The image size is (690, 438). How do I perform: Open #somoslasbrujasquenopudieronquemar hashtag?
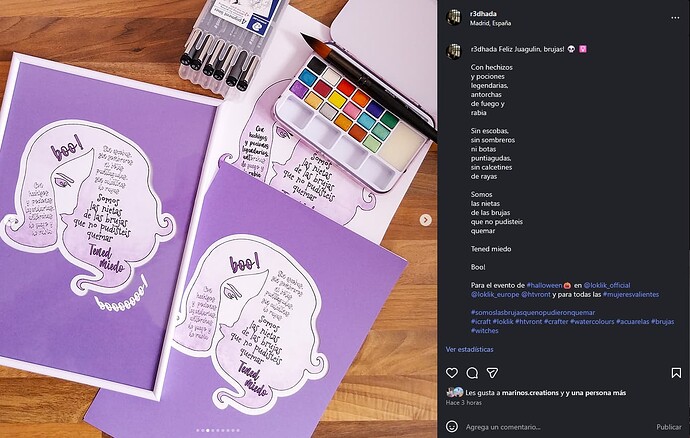(x=532, y=312)
